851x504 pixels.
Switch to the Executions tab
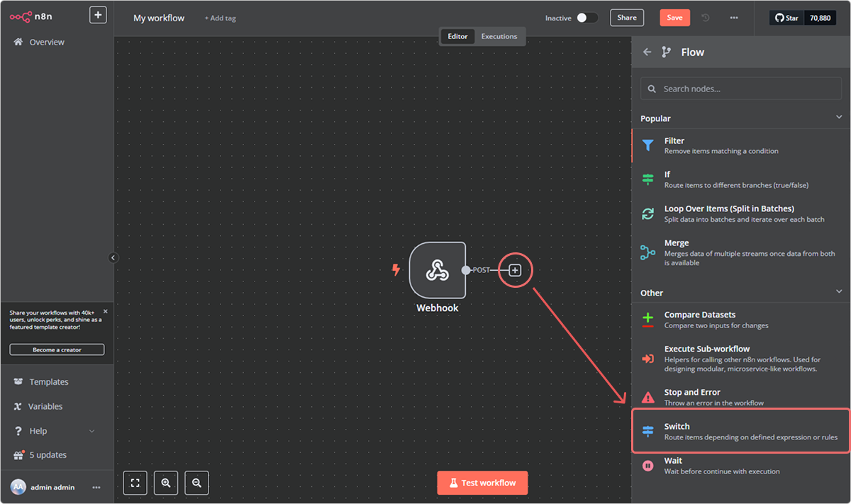[x=499, y=36]
